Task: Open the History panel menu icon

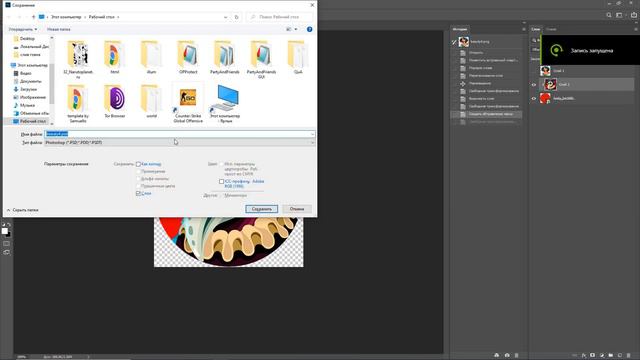Action: click(524, 29)
